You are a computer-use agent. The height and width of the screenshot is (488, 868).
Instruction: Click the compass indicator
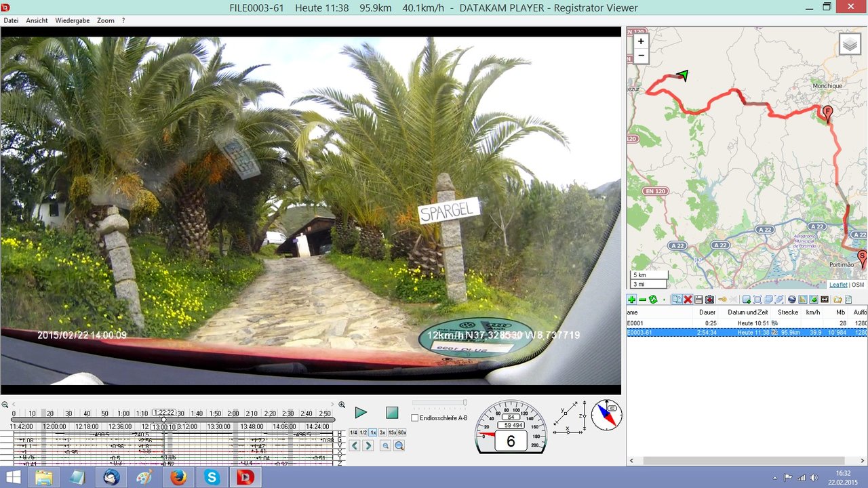click(x=606, y=415)
